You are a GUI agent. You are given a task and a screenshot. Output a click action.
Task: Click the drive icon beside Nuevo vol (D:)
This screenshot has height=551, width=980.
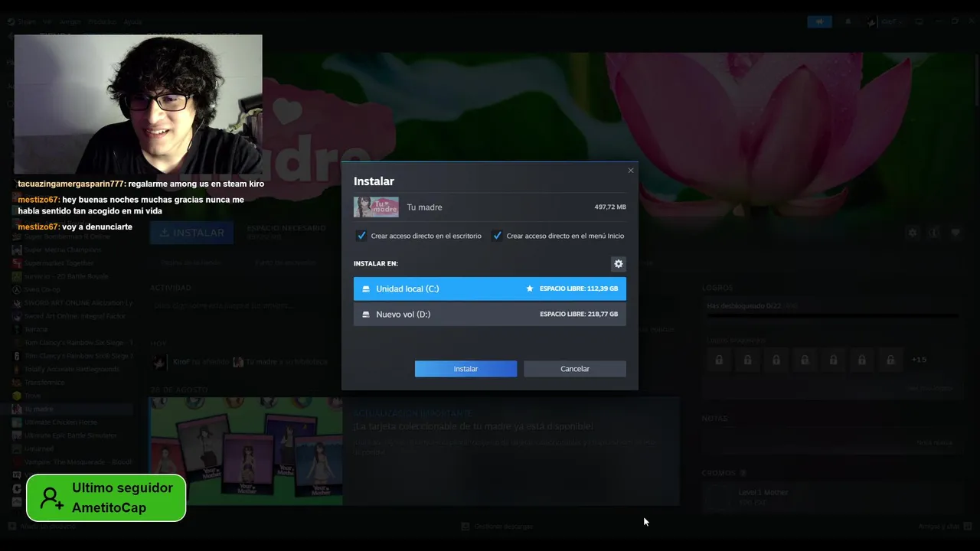pos(366,315)
